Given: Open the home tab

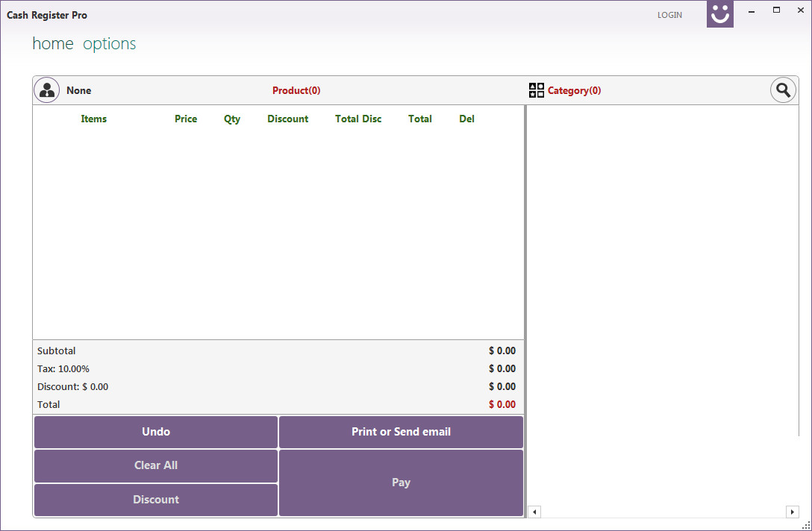Looking at the screenshot, I should tap(52, 43).
